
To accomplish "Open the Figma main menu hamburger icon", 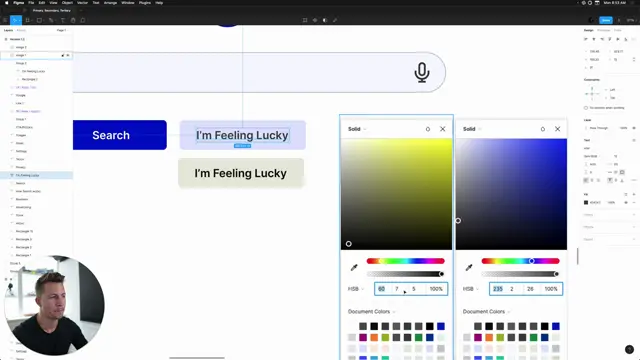I will (5, 20).
